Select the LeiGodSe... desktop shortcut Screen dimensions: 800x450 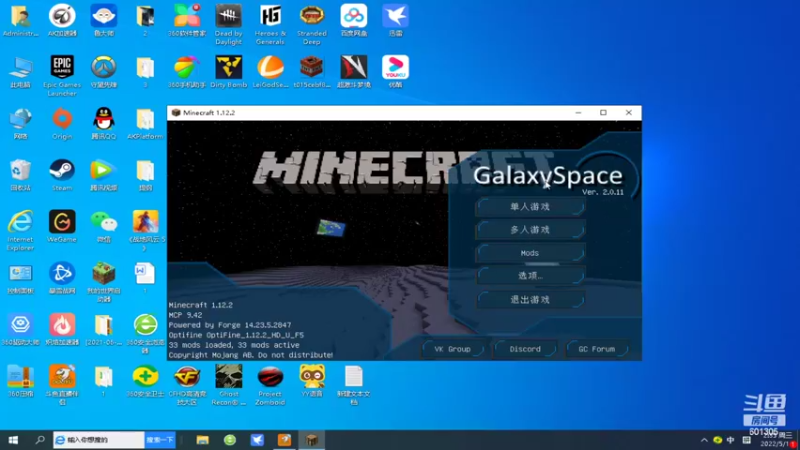(270, 72)
